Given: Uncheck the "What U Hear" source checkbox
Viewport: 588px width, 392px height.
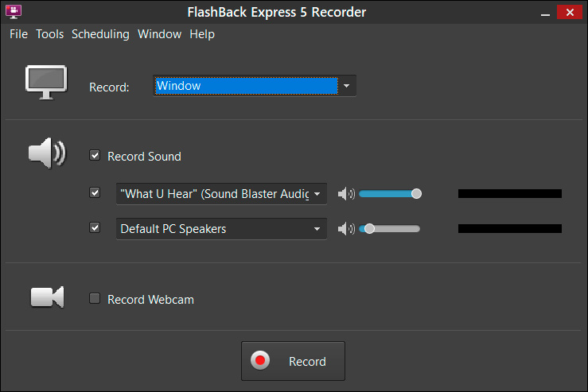Looking at the screenshot, I should (95, 193).
